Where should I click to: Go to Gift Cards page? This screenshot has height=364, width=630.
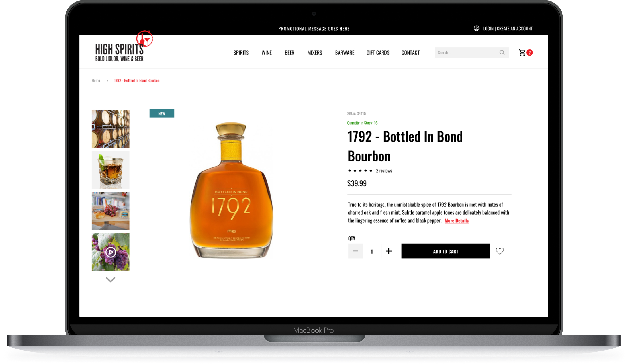[x=378, y=53]
